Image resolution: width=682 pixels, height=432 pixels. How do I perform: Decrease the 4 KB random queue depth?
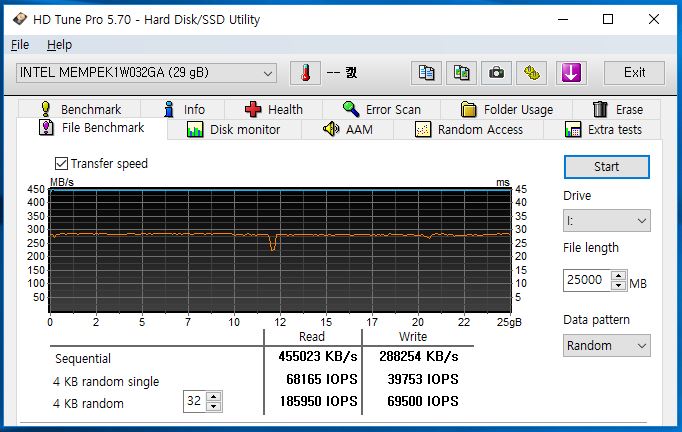coord(214,406)
